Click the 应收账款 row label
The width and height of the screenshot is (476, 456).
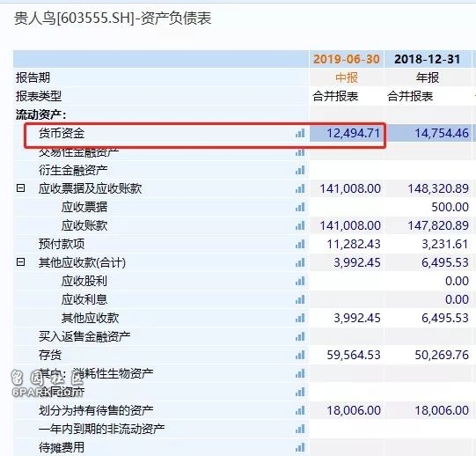tap(84, 225)
